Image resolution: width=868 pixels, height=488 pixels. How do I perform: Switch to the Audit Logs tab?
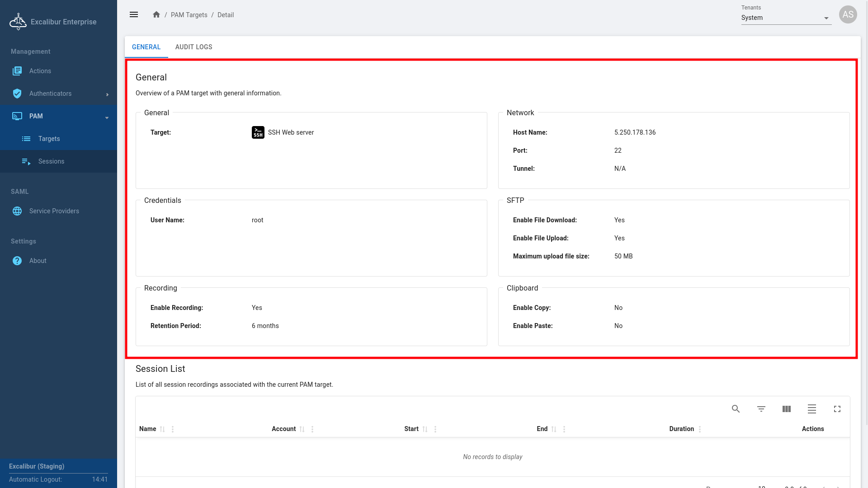click(193, 47)
